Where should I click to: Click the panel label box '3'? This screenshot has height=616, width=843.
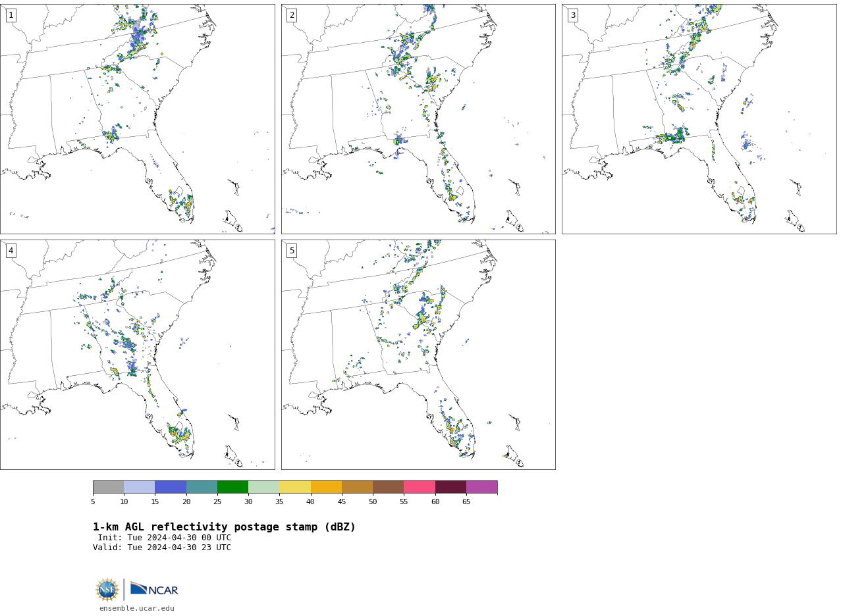click(572, 15)
